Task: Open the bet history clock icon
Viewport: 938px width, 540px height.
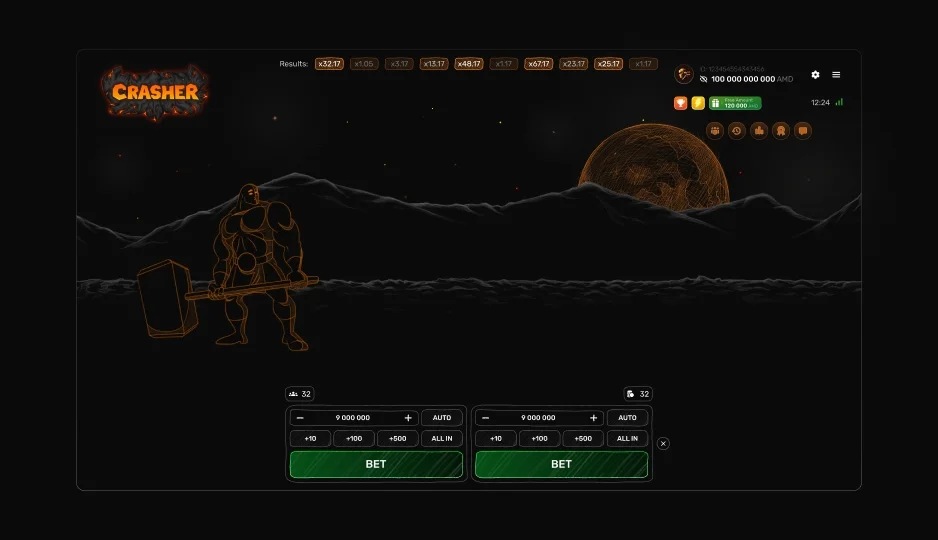Action: 737,130
